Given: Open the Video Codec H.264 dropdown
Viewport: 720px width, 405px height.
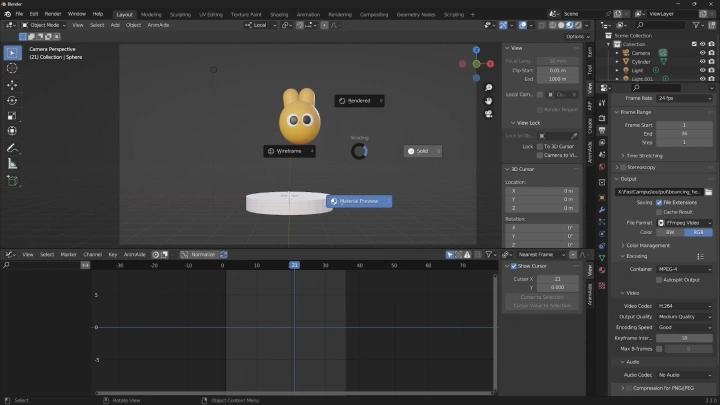Looking at the screenshot, I should 684,306.
